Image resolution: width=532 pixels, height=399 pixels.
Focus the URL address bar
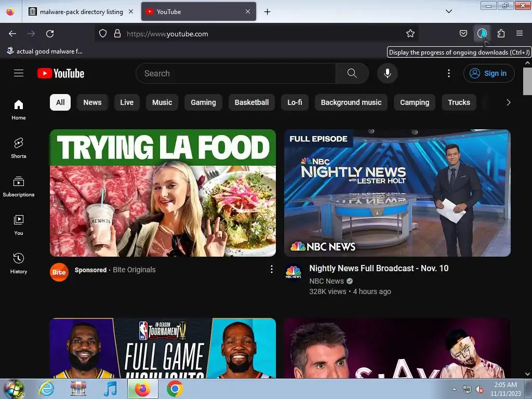(x=257, y=34)
